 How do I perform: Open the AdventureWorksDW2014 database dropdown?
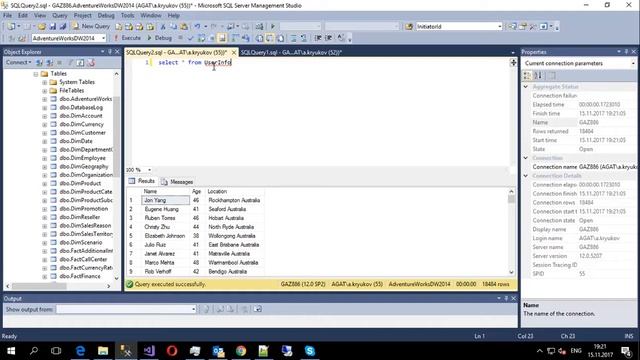pyautogui.click(x=103, y=38)
